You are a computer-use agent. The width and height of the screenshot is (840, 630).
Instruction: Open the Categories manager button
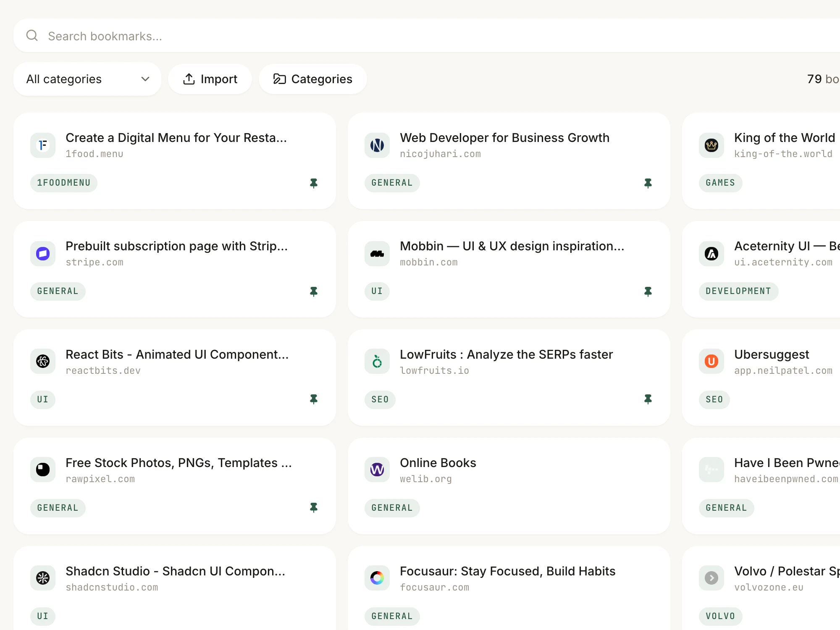[313, 79]
